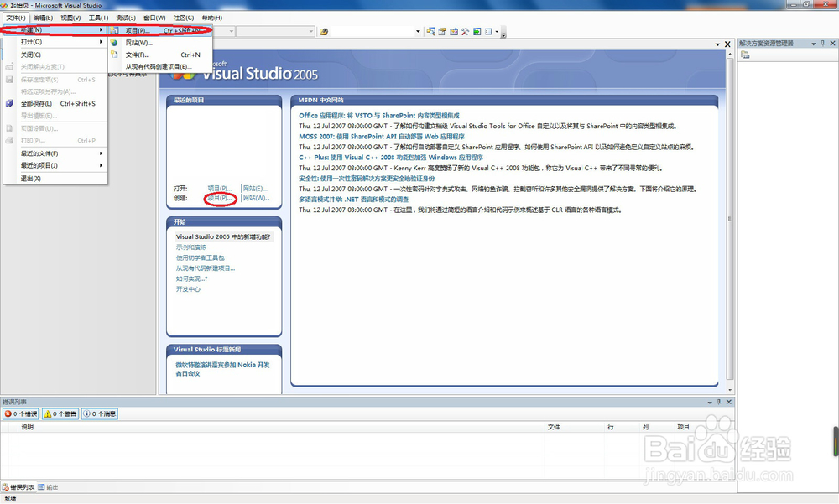Open the find combo box dropdown arrow
This screenshot has height=504, width=839.
pos(418,32)
